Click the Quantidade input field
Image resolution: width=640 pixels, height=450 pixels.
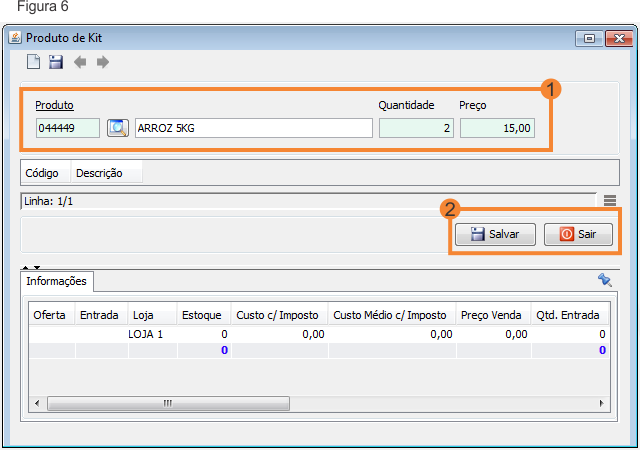[x=416, y=128]
